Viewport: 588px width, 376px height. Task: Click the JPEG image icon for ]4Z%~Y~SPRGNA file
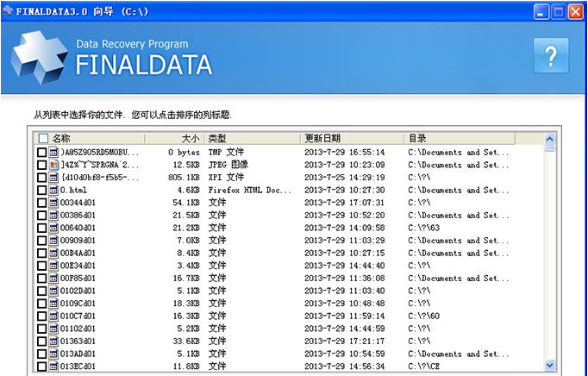tap(53, 165)
